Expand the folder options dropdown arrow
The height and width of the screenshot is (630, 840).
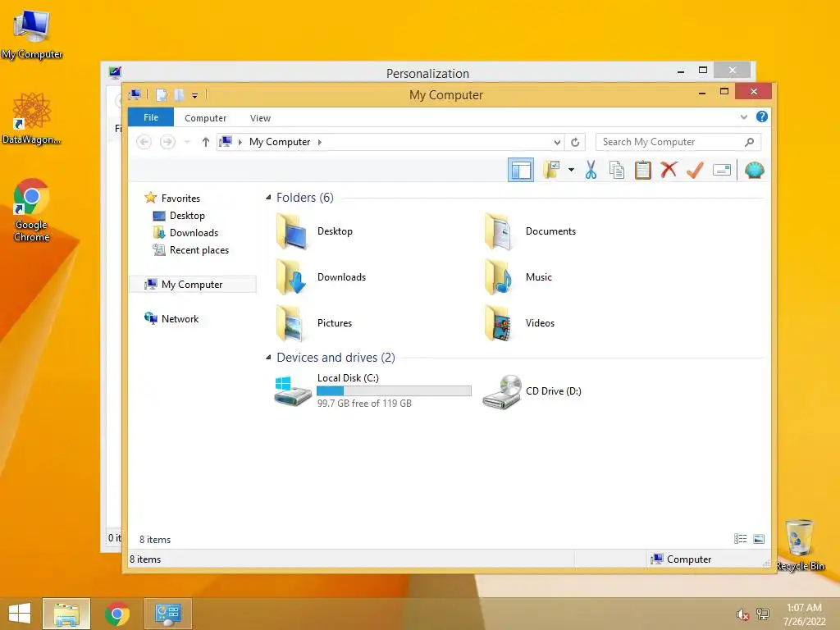point(571,171)
